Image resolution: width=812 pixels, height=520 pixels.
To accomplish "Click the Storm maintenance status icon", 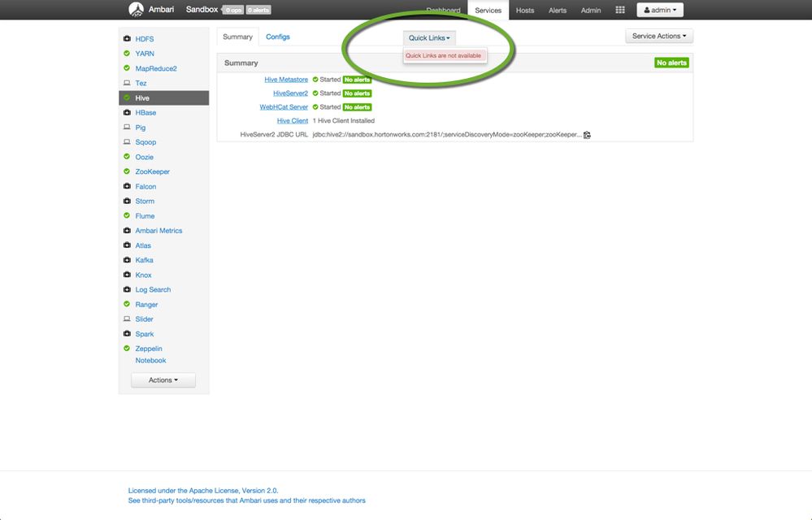I will pos(127,201).
